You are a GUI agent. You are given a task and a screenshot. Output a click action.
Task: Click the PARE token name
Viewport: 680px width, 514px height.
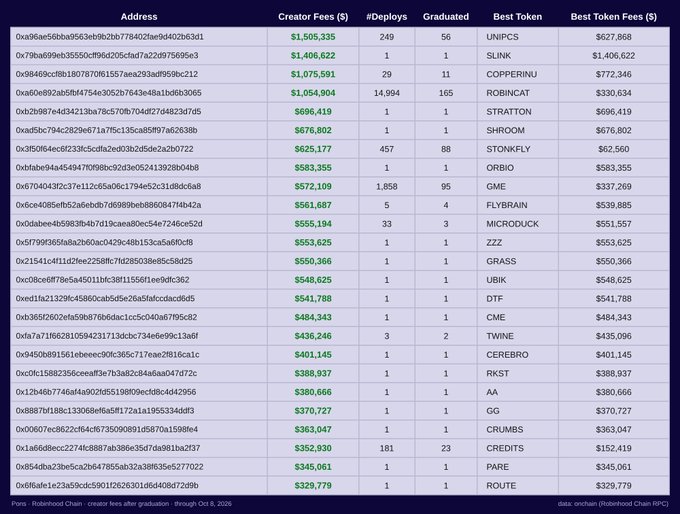[x=497, y=466]
